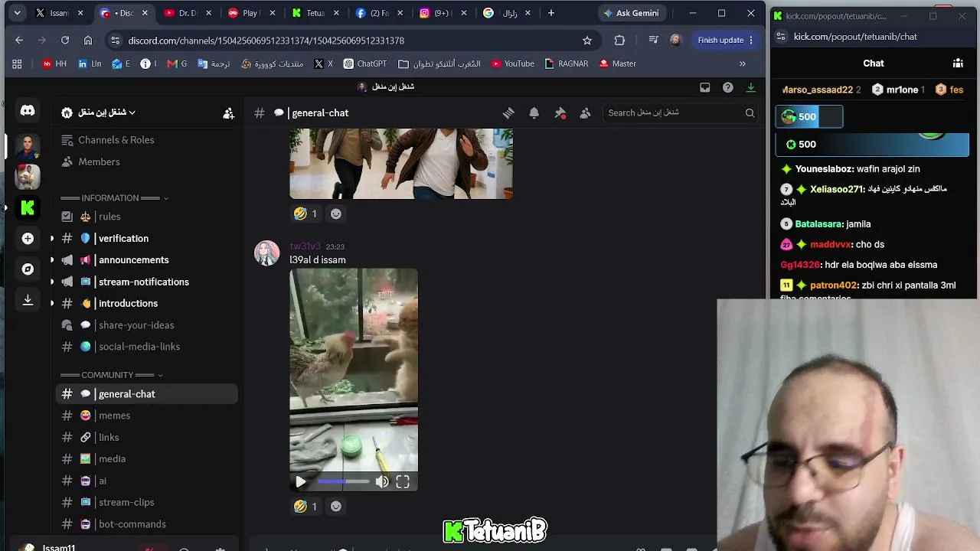980x551 pixels.
Task: Click username Youneslaboz in Kick chat
Action: tap(824, 169)
